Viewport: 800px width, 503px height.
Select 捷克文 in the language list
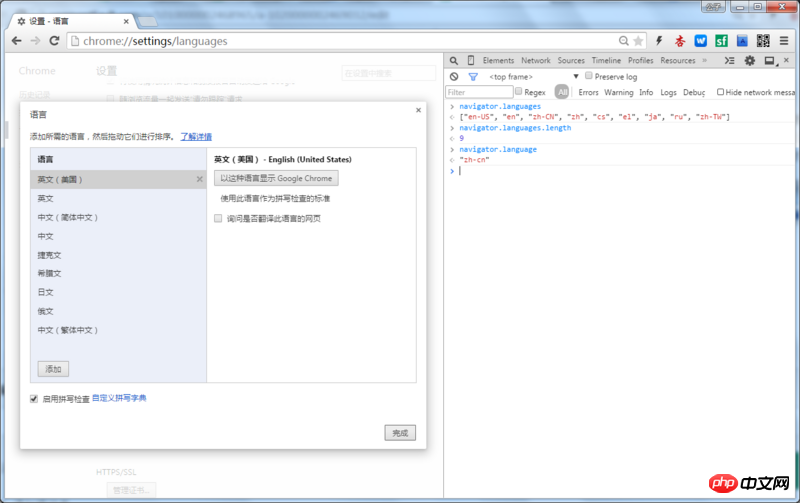(118, 255)
